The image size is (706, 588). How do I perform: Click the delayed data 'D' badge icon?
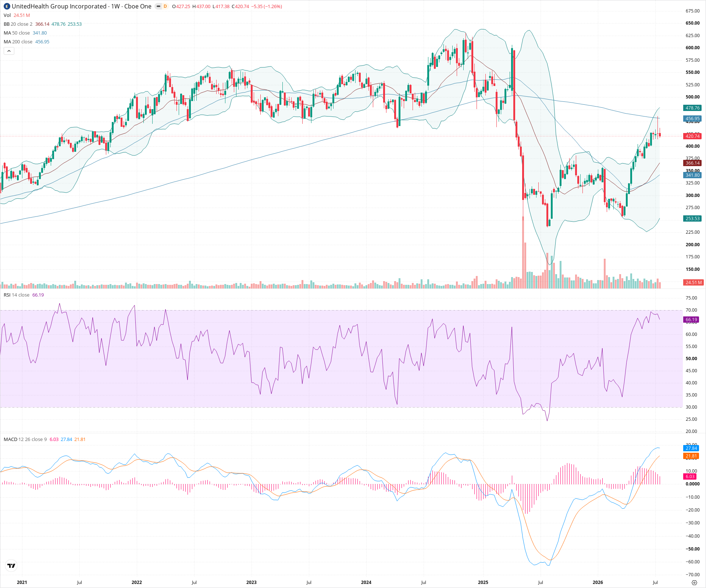165,6
